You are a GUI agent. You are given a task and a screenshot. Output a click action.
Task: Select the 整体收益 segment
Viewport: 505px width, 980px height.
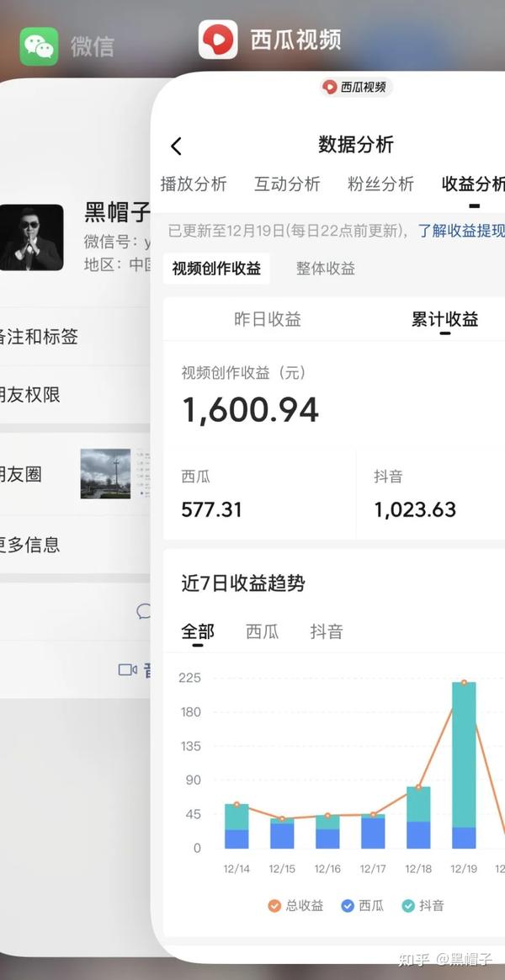(x=326, y=269)
